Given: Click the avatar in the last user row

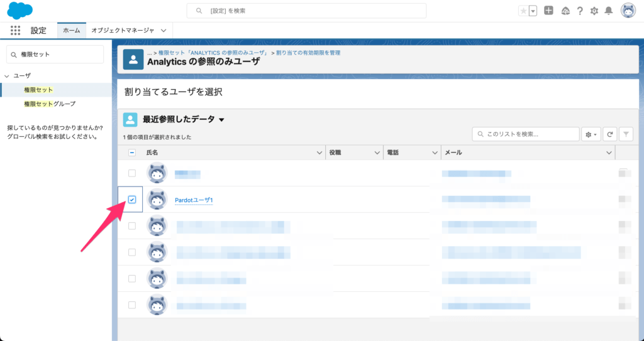Looking at the screenshot, I should click(157, 305).
